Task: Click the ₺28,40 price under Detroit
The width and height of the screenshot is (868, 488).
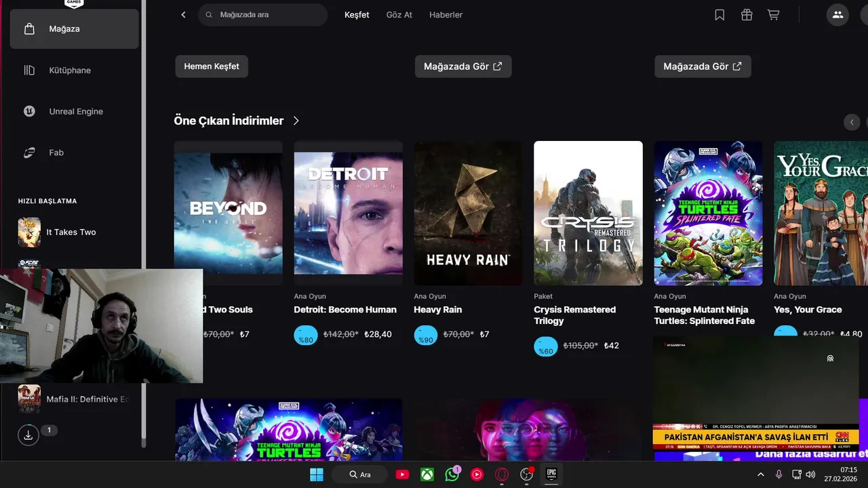Action: tap(378, 334)
